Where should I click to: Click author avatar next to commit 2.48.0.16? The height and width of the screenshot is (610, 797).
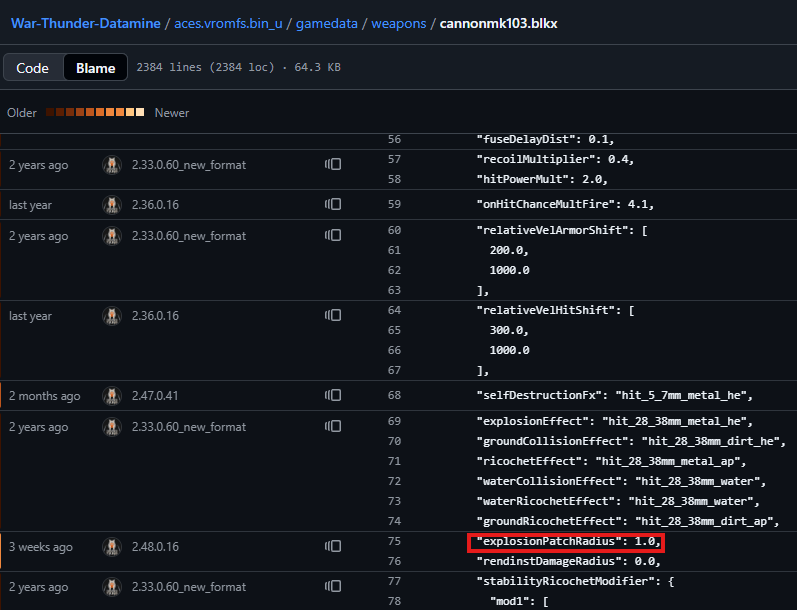pos(112,547)
